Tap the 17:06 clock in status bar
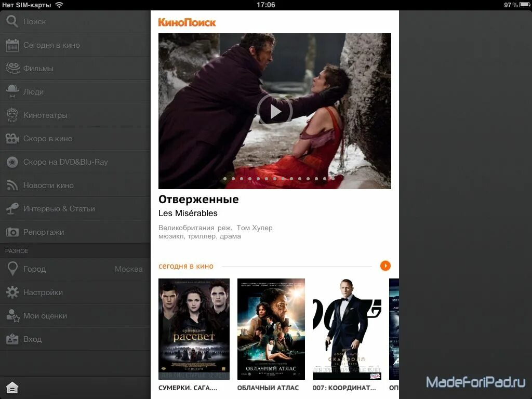Viewport: 532px width, 399px height. (265, 5)
